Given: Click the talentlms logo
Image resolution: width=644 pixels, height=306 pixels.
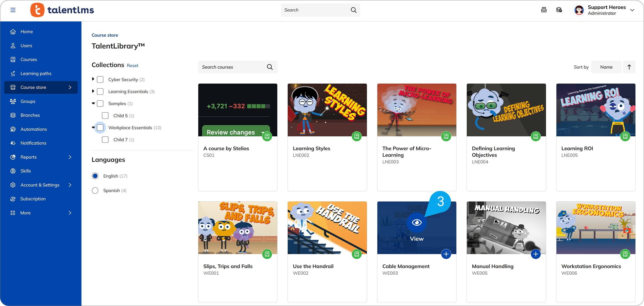Looking at the screenshot, I should click(x=62, y=10).
